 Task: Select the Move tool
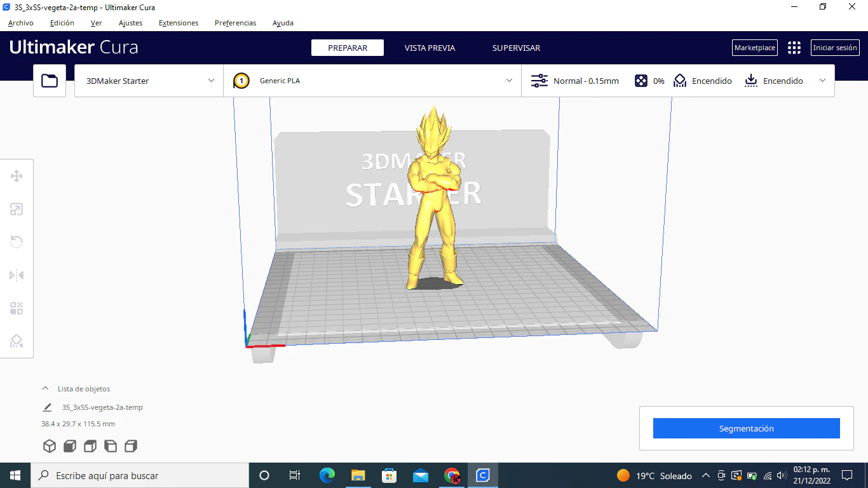(17, 176)
